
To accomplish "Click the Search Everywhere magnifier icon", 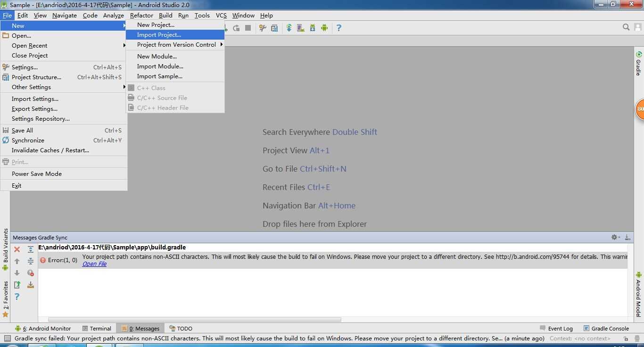I will point(626,27).
